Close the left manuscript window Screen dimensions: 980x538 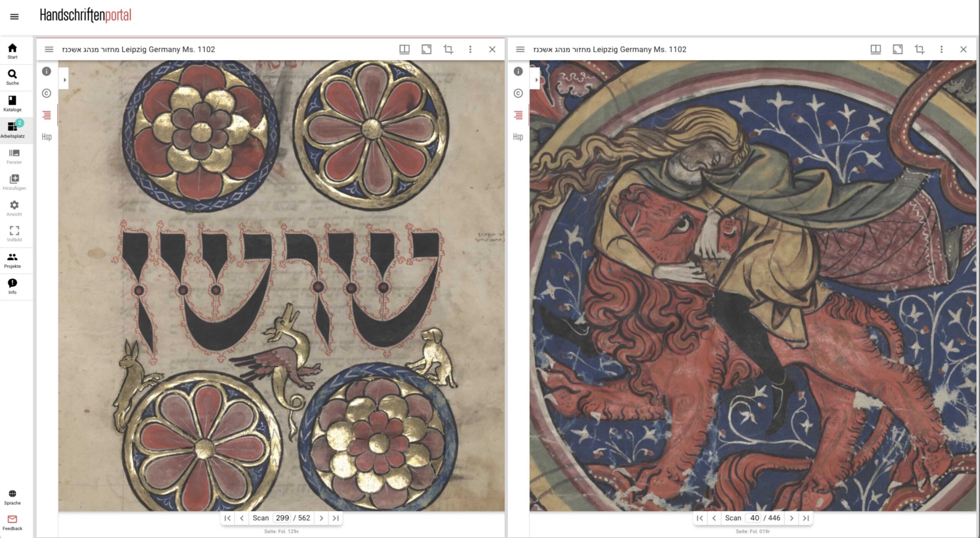tap(492, 49)
